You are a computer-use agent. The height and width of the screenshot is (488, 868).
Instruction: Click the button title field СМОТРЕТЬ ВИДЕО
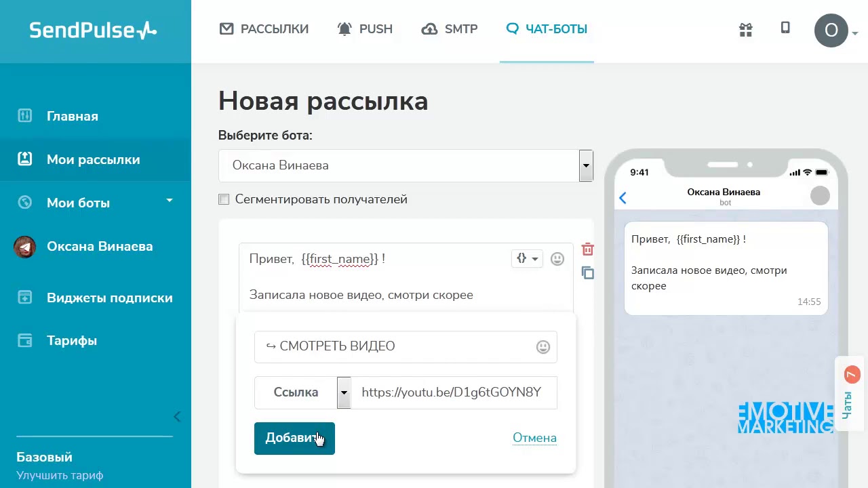coord(406,346)
